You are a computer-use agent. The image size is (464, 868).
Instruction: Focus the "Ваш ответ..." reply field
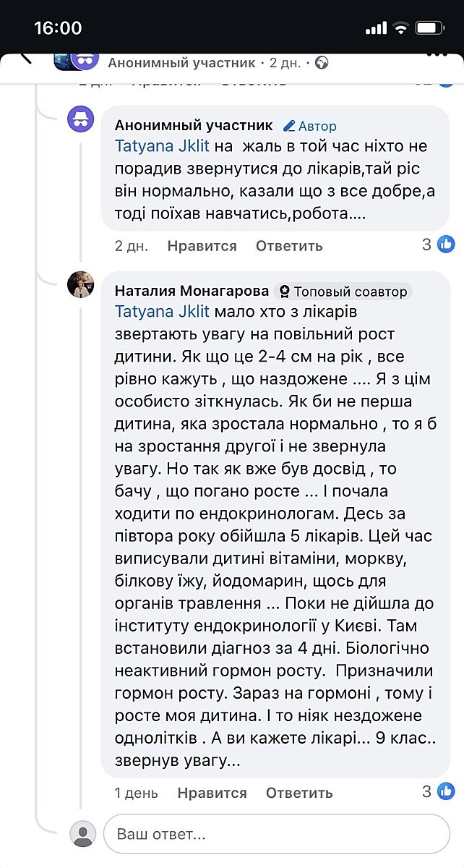coord(276,834)
